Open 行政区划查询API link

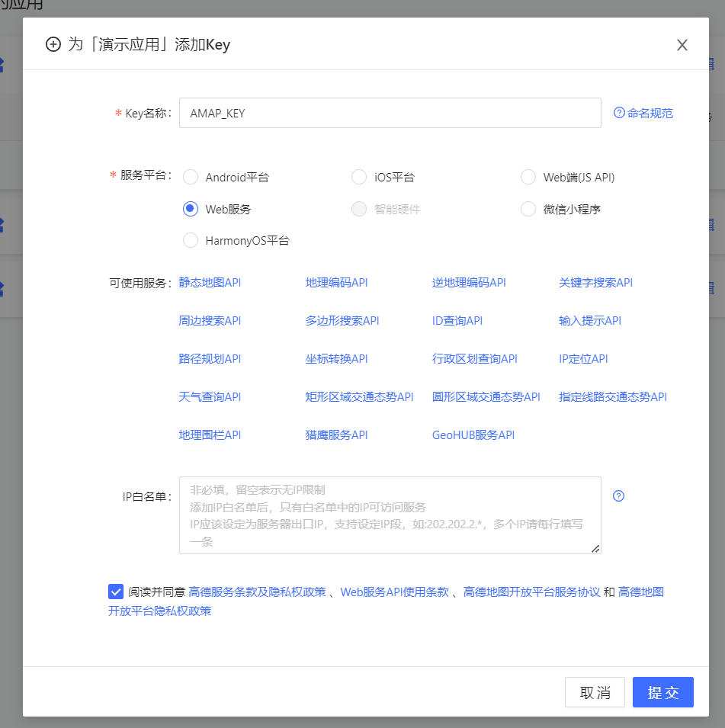tap(475, 358)
